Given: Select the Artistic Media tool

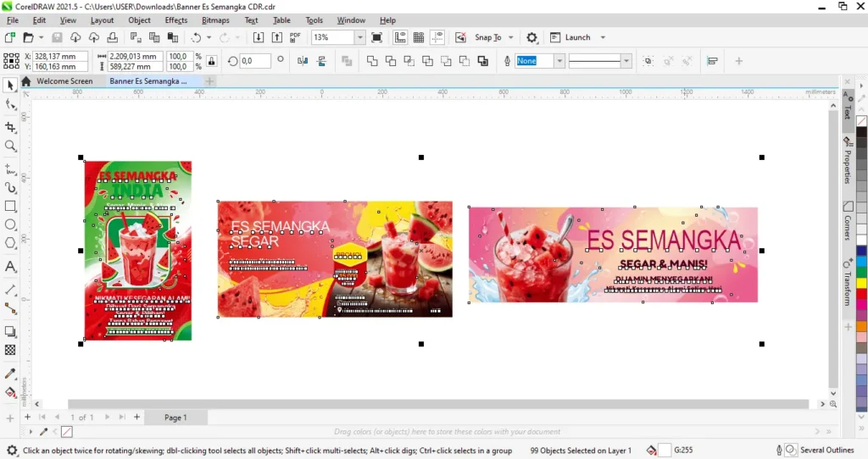Looking at the screenshot, I should [10, 188].
